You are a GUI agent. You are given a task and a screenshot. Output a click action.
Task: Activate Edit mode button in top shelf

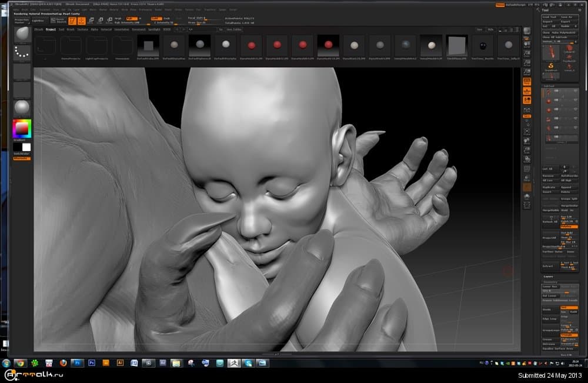(x=72, y=21)
